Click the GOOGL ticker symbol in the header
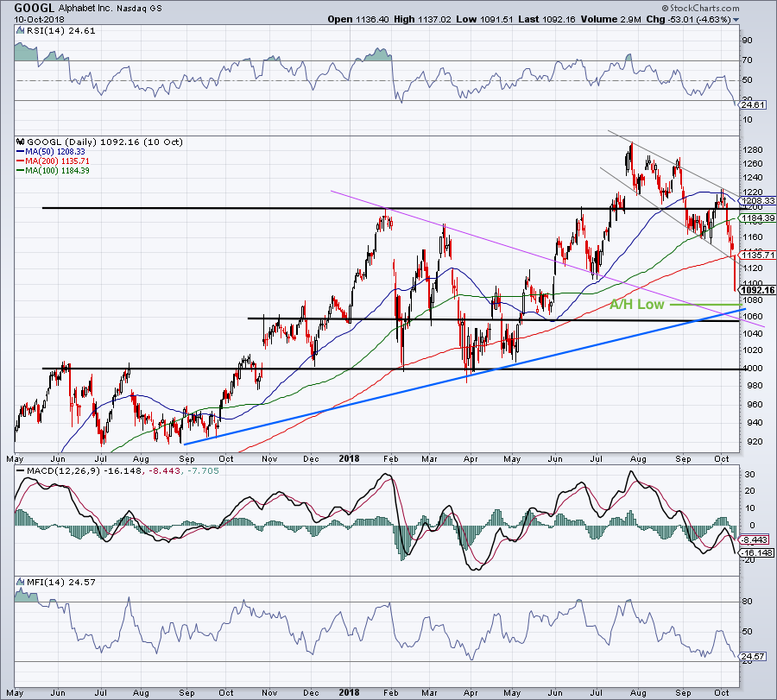 (35, 8)
